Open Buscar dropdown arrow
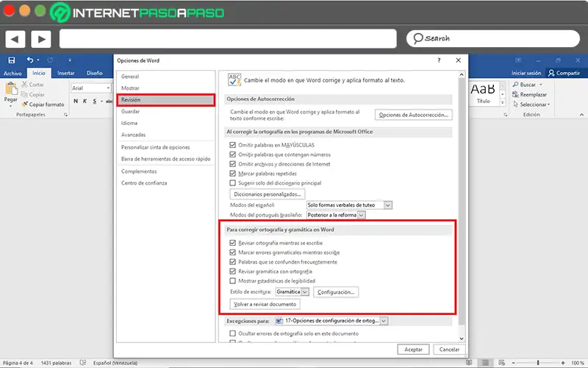 (x=541, y=85)
